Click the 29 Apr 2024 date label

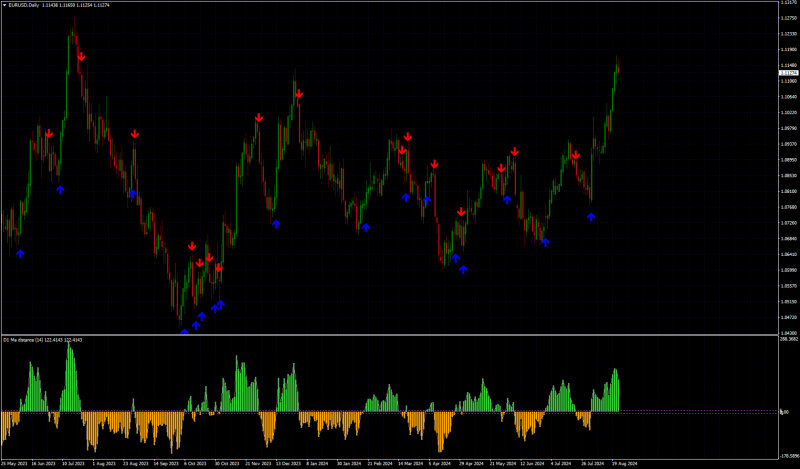[x=470, y=464]
